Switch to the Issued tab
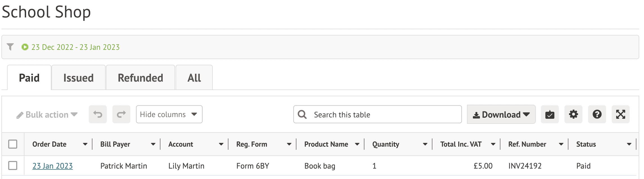Viewport: 644px width, 179px height. 78,78
